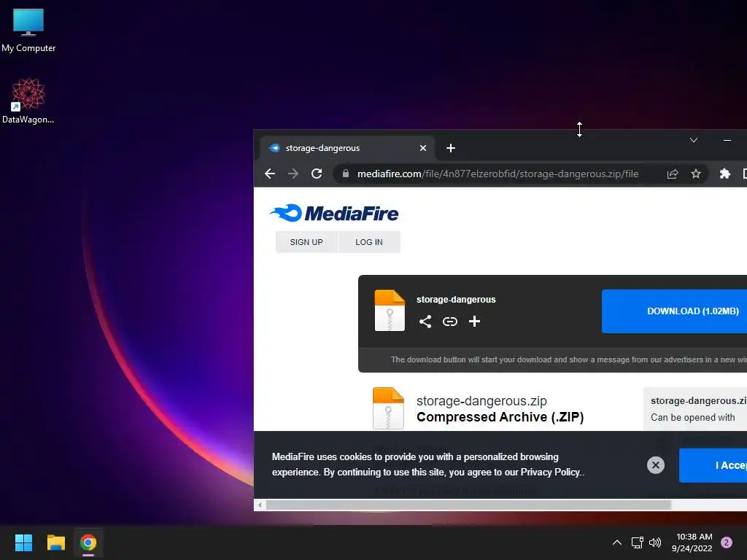The width and height of the screenshot is (747, 560).
Task: Open File Explorer from taskbar
Action: pyautogui.click(x=55, y=542)
